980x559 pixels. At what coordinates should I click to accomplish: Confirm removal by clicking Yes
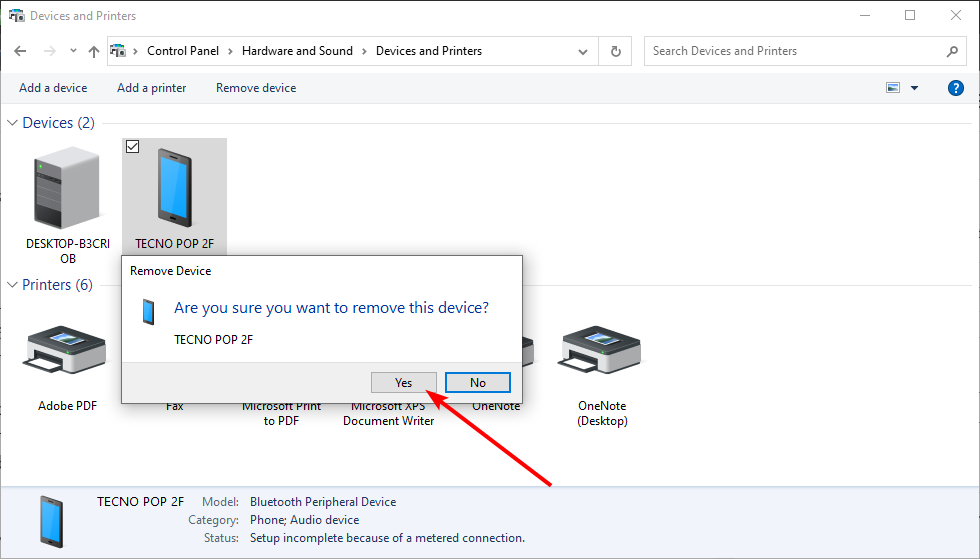point(403,383)
